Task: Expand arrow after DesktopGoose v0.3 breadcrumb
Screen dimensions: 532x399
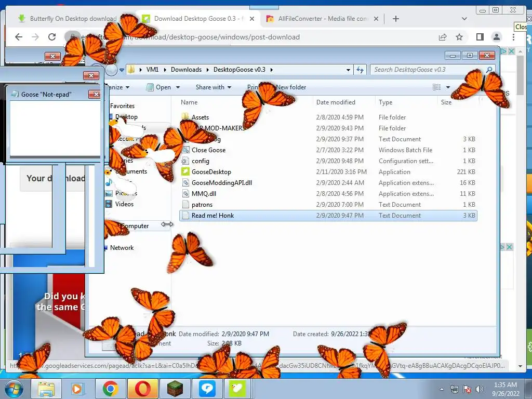Action: click(271, 70)
